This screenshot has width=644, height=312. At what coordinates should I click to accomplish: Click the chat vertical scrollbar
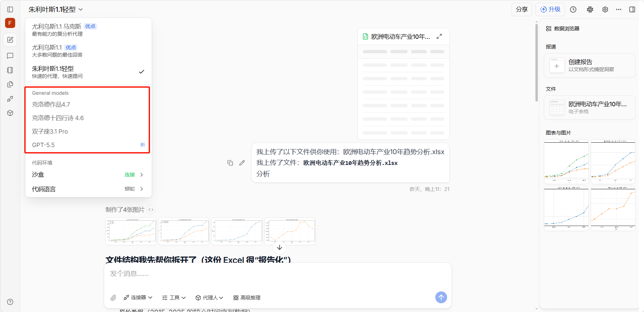[x=536, y=62]
